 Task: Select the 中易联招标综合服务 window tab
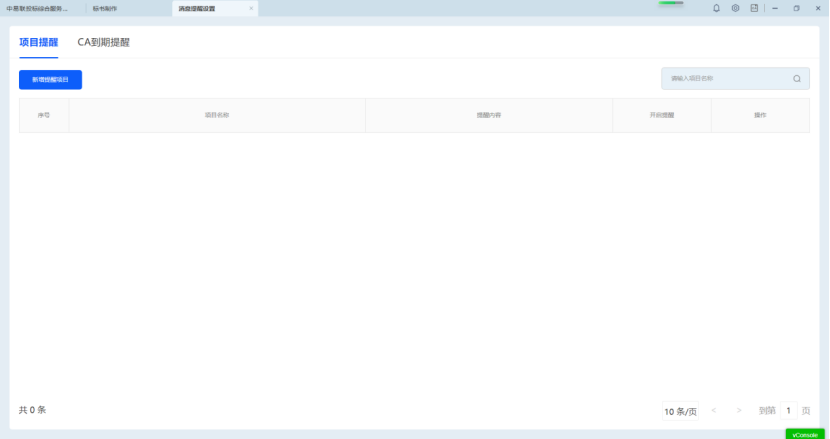[37, 8]
